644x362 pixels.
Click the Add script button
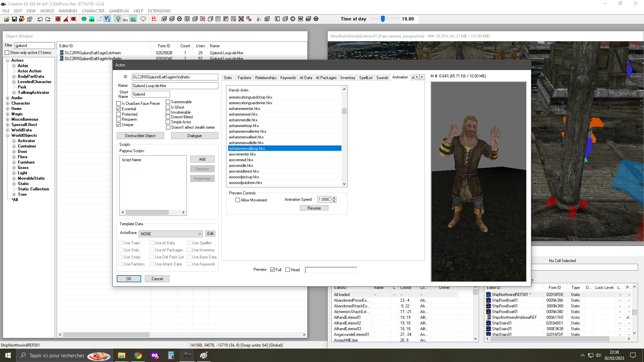click(x=202, y=159)
